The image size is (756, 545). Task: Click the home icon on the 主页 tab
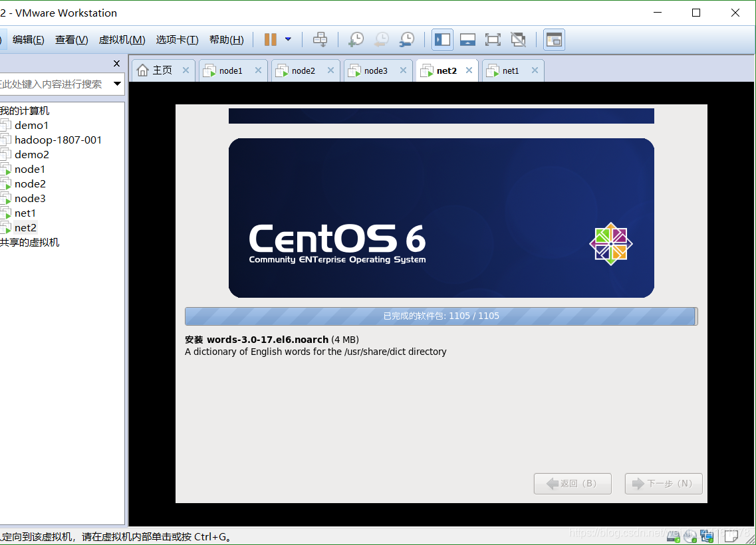[142, 70]
